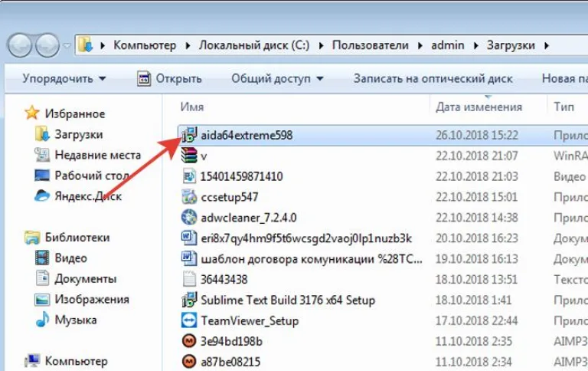Image resolution: width=588 pixels, height=371 pixels.
Task: Click the Яндекс.Диск cloud icon
Action: (42, 196)
